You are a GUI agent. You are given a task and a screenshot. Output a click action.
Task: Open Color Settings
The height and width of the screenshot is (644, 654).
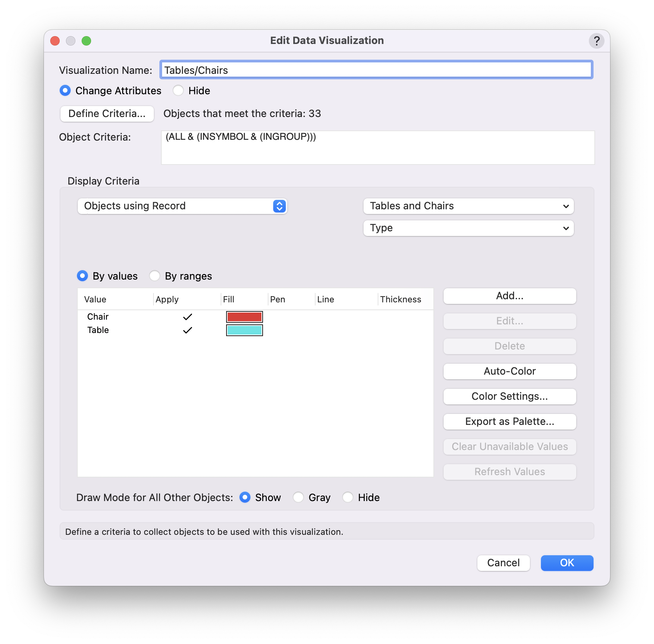click(x=509, y=396)
